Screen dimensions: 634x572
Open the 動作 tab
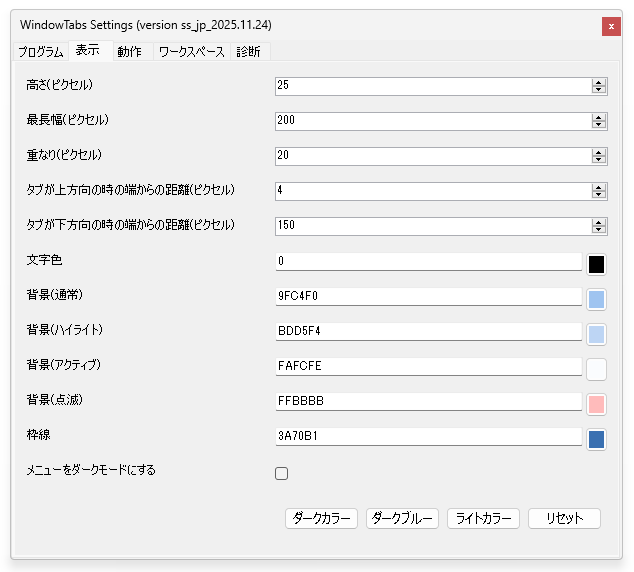(129, 52)
